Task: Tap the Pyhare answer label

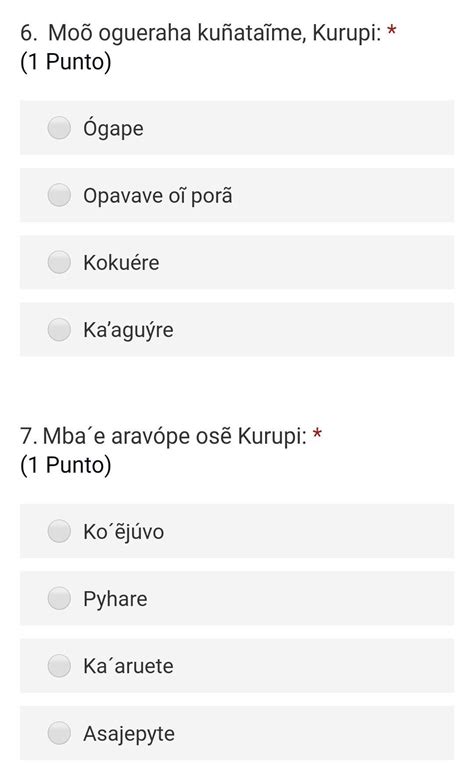Action: [115, 600]
